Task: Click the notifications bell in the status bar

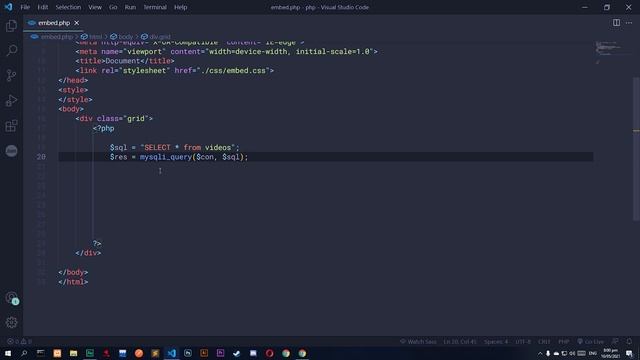Action: (x=629, y=341)
